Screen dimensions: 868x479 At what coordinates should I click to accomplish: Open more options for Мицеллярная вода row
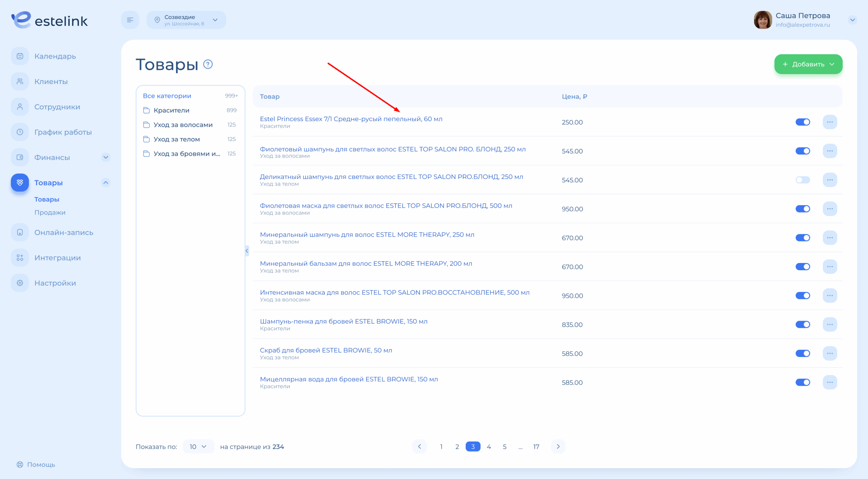[x=830, y=382]
